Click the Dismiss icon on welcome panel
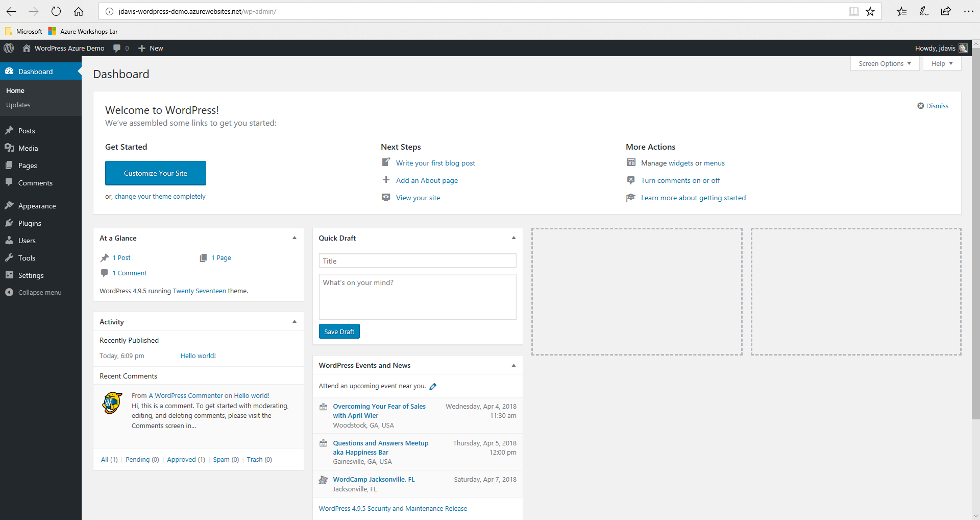The image size is (980, 520). (921, 106)
